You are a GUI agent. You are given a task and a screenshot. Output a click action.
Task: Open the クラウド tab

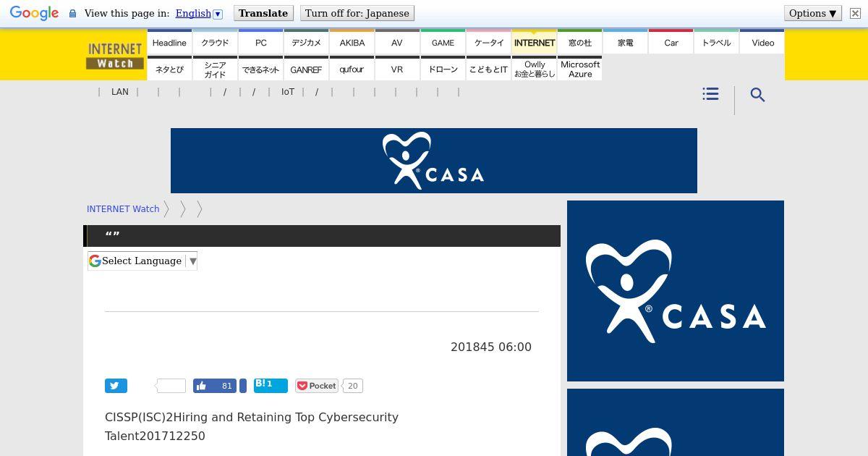215,42
